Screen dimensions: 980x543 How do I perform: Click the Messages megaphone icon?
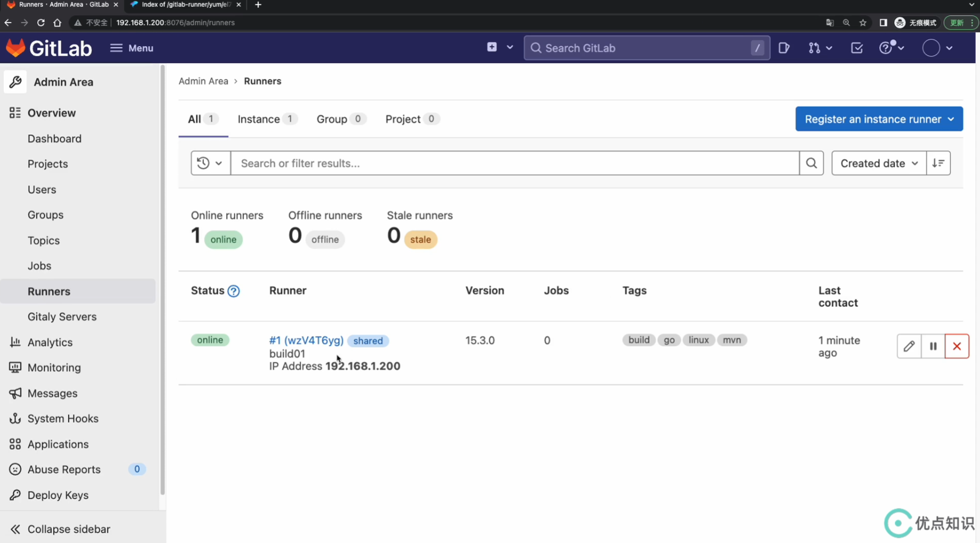[15, 393]
